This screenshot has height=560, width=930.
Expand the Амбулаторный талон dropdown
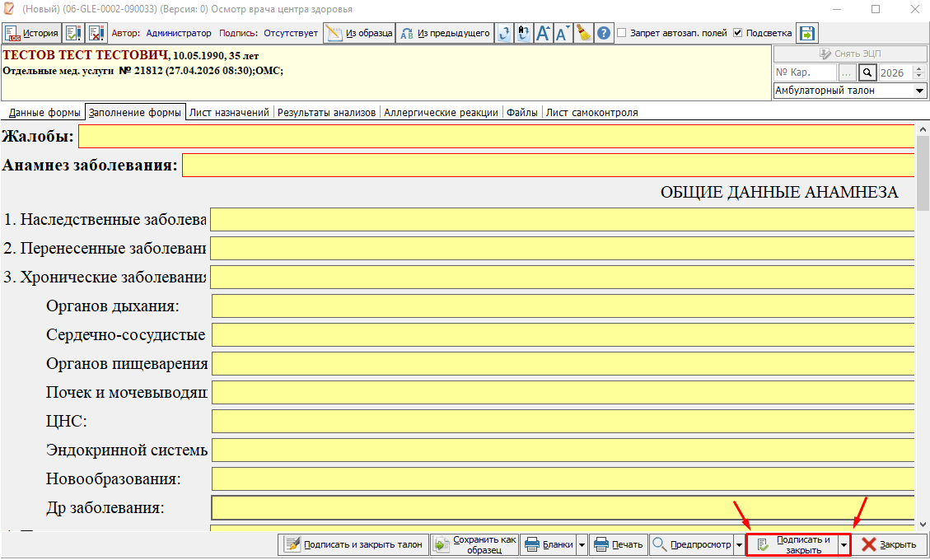point(920,91)
